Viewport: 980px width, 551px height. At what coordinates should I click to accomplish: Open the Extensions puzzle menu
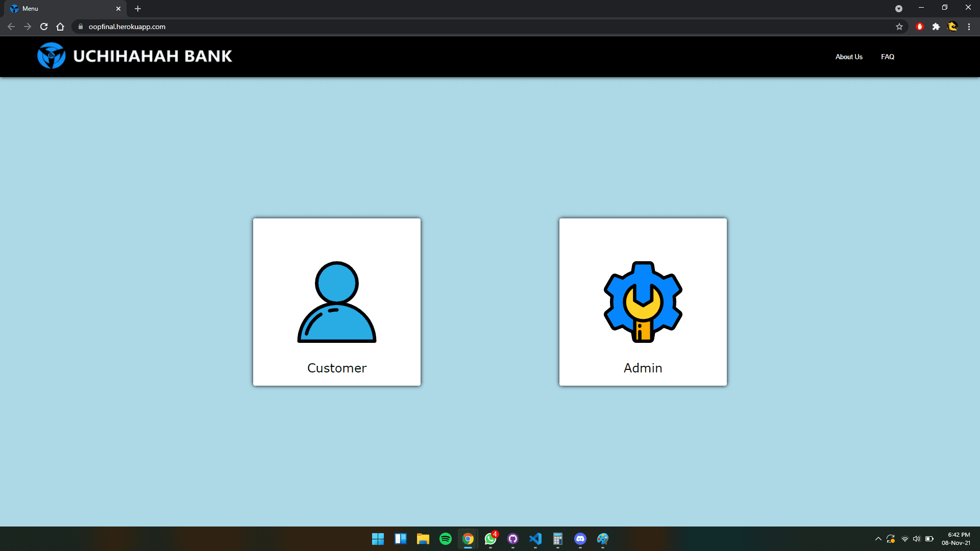936,27
